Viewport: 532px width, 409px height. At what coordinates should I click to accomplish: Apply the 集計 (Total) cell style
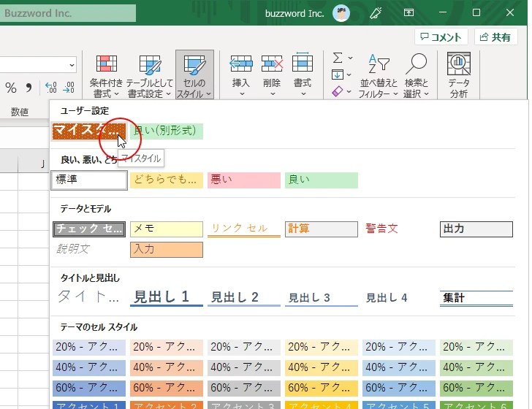476,297
